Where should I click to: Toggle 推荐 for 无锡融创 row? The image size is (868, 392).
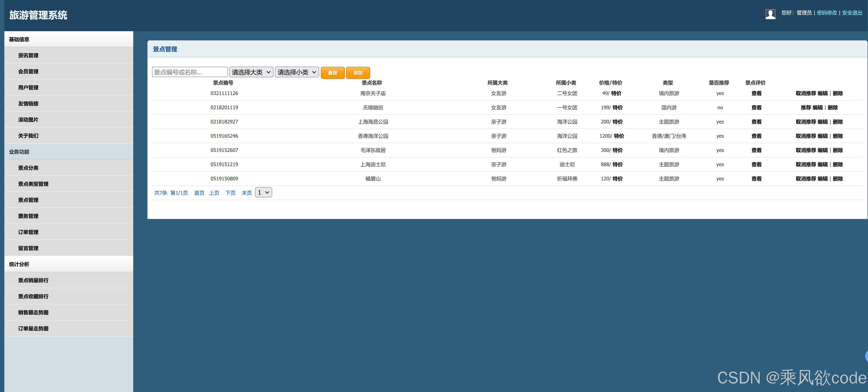806,108
